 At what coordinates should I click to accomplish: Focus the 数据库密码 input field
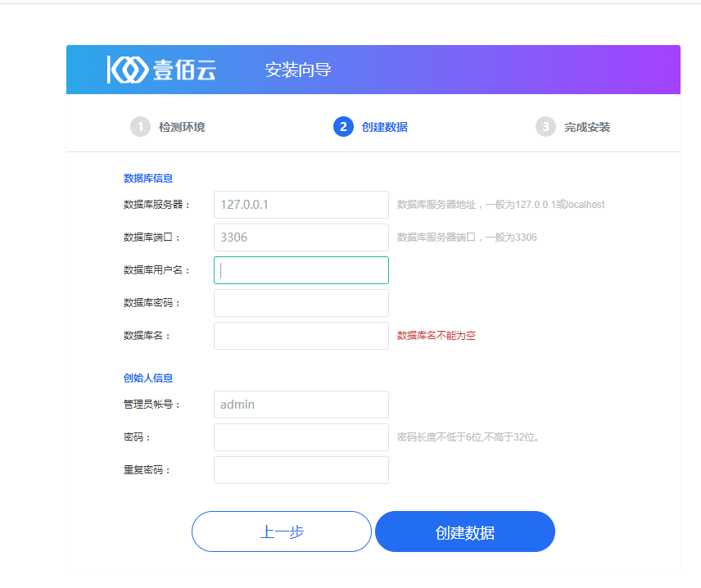pyautogui.click(x=301, y=303)
